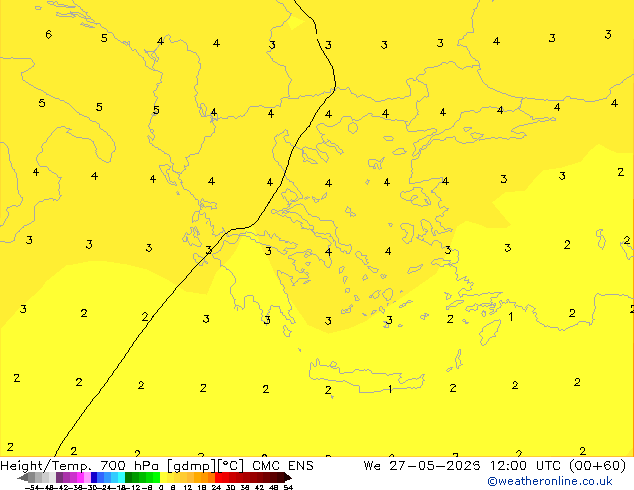Open the weatheronline.co.uk copyright link
Image resolution: width=634 pixels, height=490 pixels.
(x=550, y=481)
